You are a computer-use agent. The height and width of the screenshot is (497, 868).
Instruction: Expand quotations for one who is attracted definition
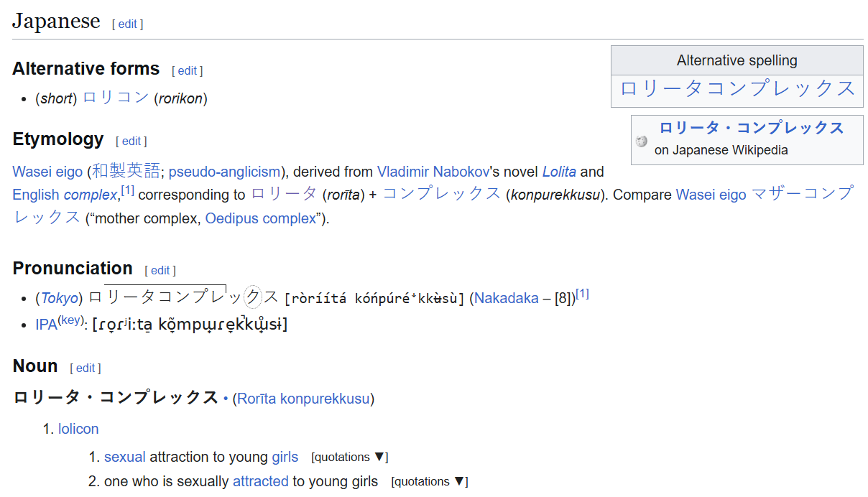[x=429, y=482]
